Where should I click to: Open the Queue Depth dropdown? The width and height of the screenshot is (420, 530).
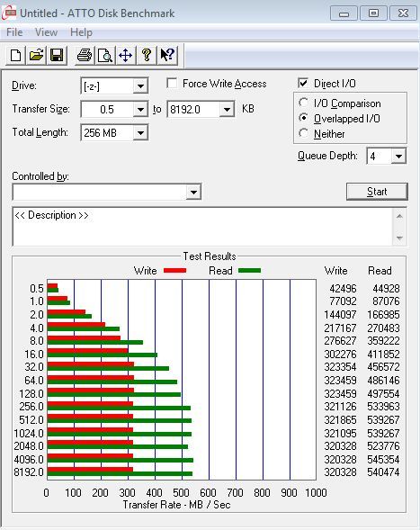[398, 157]
